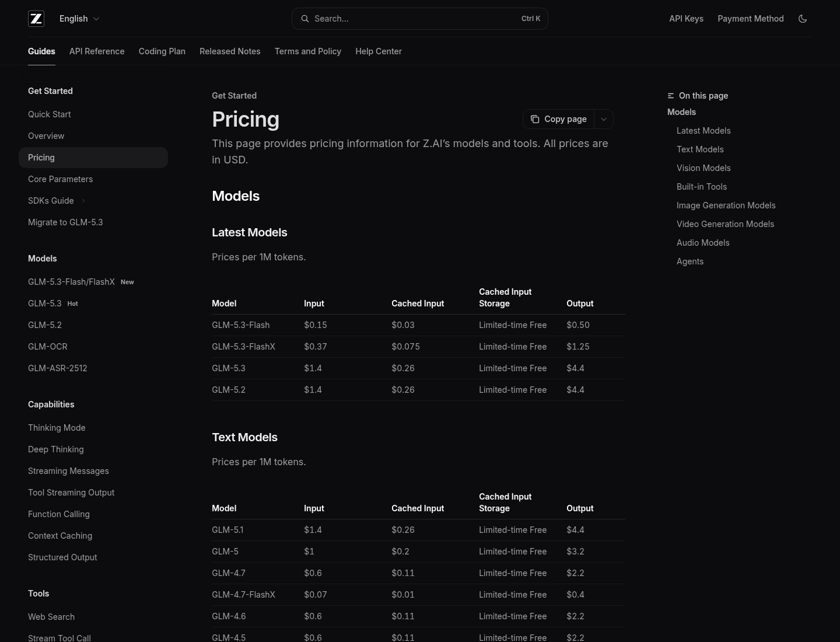The width and height of the screenshot is (840, 642).
Task: Toggle dark mode moon icon
Action: [x=803, y=19]
